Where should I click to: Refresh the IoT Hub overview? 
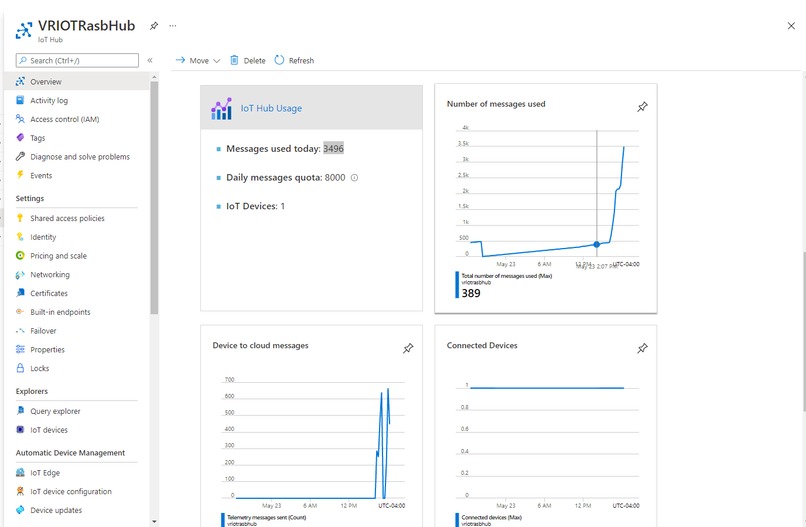(x=294, y=61)
